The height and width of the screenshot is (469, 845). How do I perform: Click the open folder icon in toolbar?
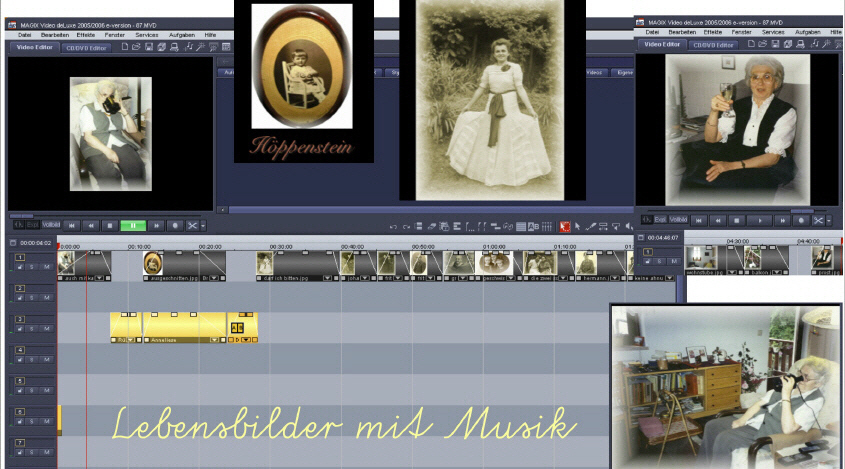tap(136, 47)
